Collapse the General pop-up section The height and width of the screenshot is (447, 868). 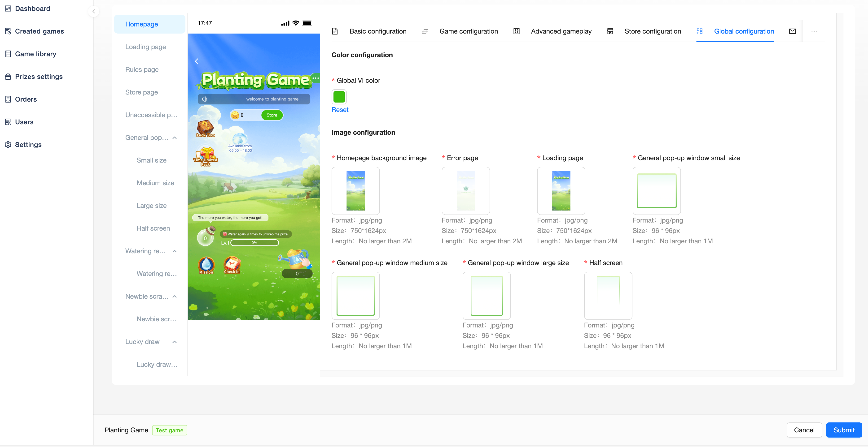click(175, 138)
